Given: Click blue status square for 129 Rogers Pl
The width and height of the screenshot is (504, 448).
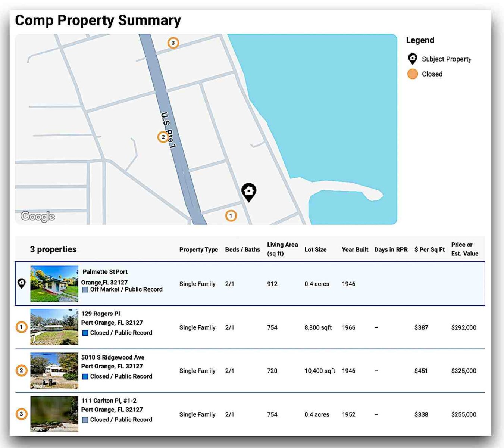Looking at the screenshot, I should (x=85, y=333).
